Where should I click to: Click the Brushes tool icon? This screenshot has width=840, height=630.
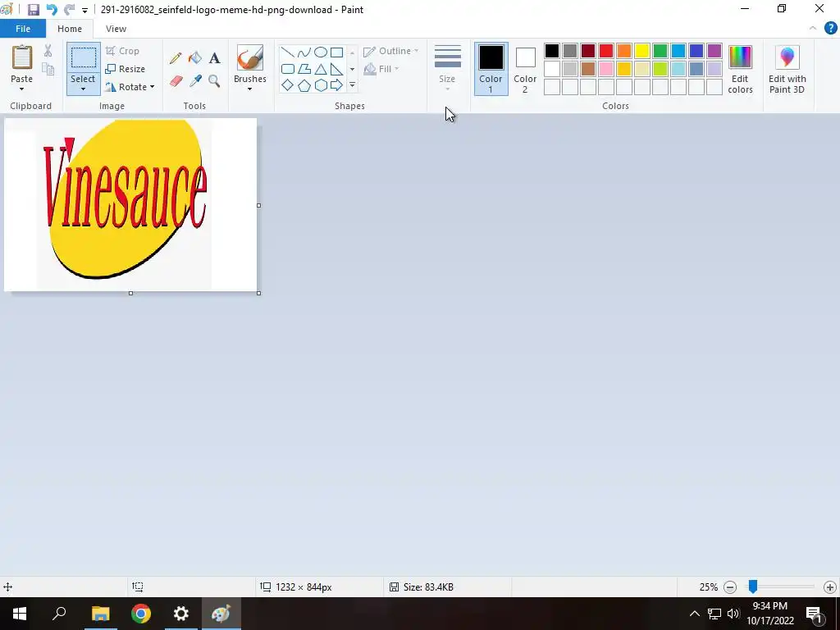pyautogui.click(x=249, y=58)
